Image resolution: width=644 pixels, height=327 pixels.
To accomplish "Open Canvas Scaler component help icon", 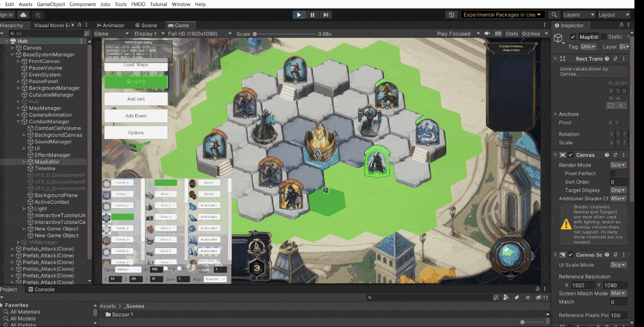I will (607, 255).
